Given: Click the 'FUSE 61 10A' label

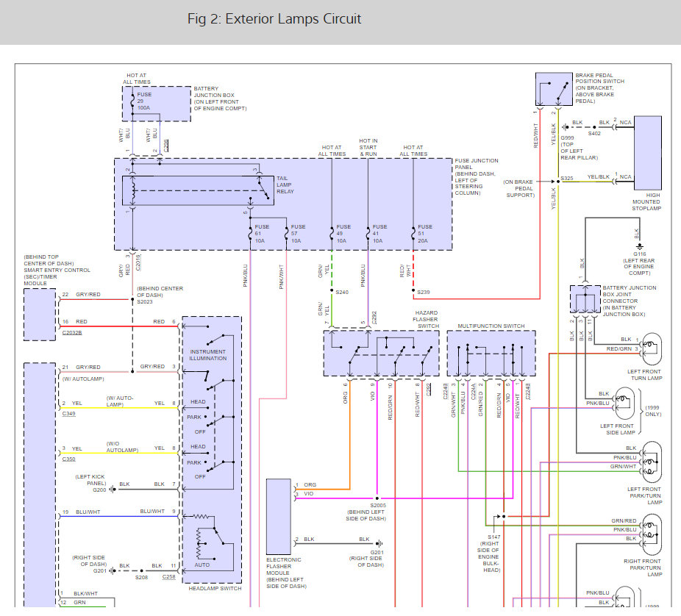Looking at the screenshot, I should coord(262,234).
